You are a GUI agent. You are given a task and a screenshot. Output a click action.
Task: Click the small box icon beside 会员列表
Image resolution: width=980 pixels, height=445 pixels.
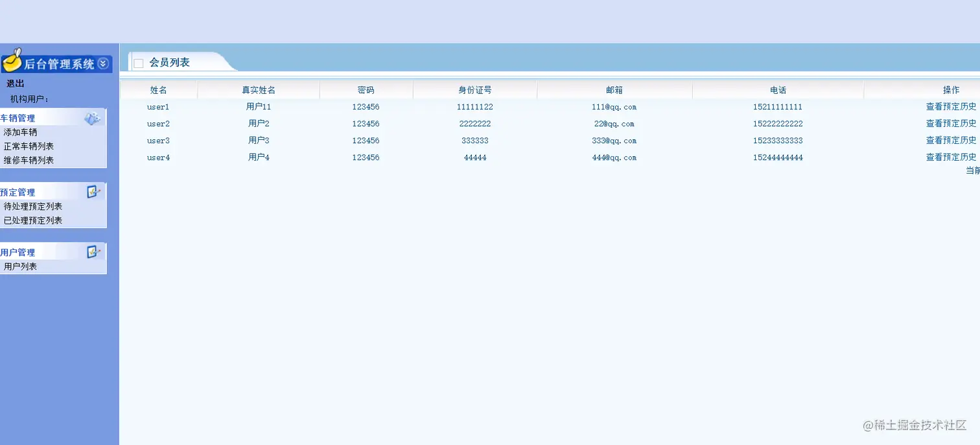(x=138, y=63)
